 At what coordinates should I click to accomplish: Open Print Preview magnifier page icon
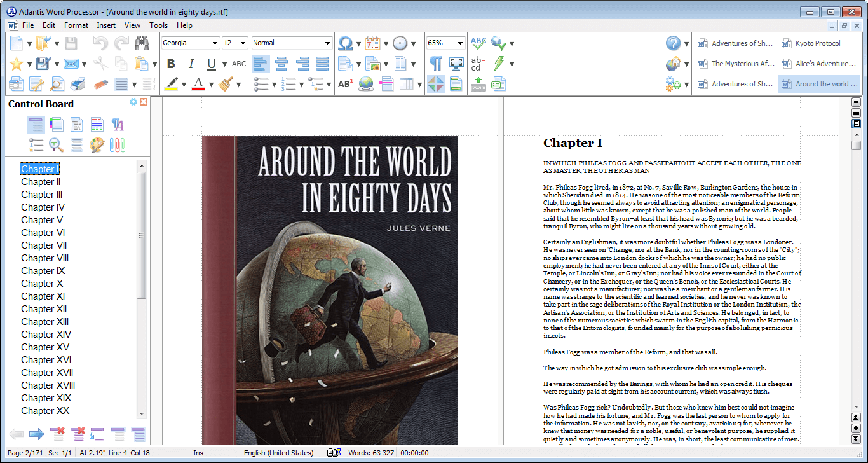coord(57,84)
